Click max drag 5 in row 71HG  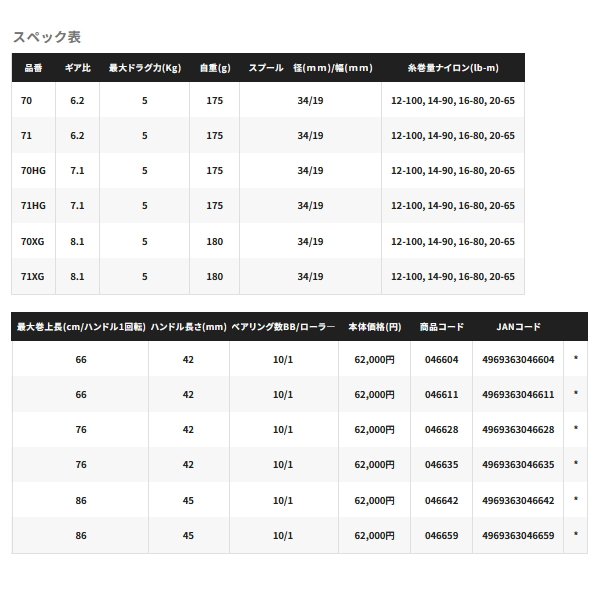145,205
